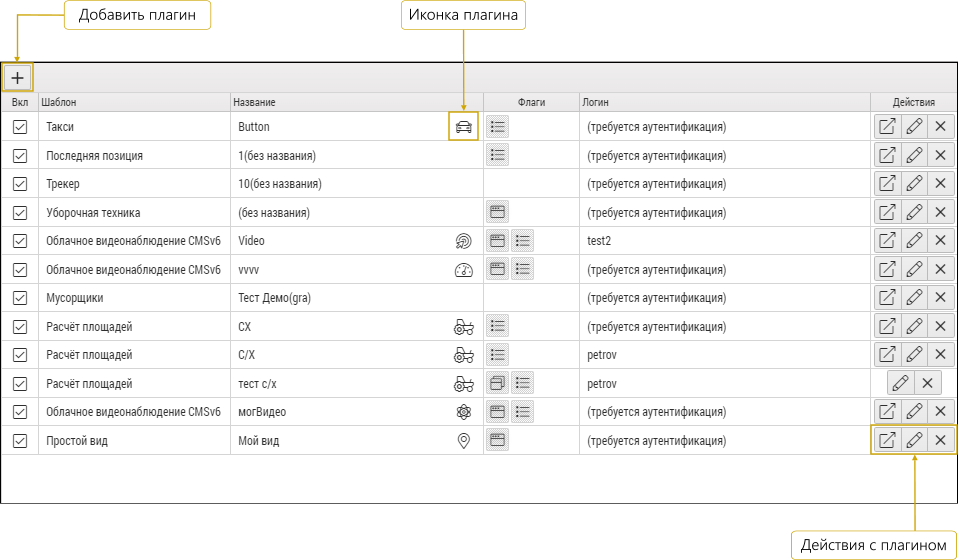Viewport: 958px width, 560px height.
Task: Add a new plugin with the plus button
Action: tap(18, 78)
